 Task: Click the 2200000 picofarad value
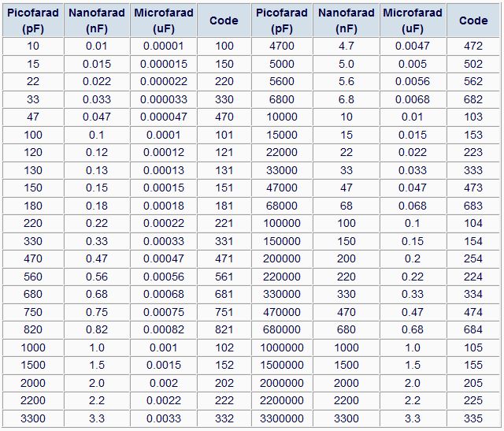pyautogui.click(x=282, y=400)
